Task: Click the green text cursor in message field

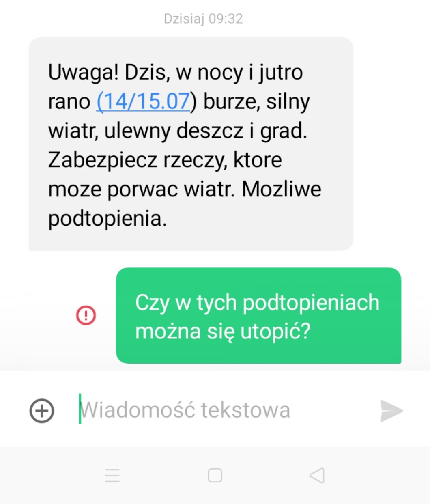Action: (80, 409)
